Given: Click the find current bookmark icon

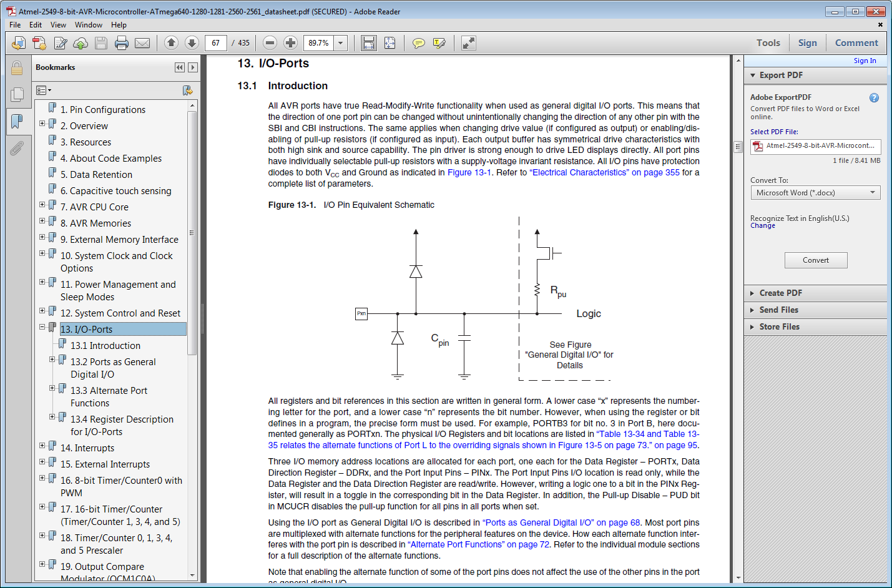Looking at the screenshot, I should [187, 91].
